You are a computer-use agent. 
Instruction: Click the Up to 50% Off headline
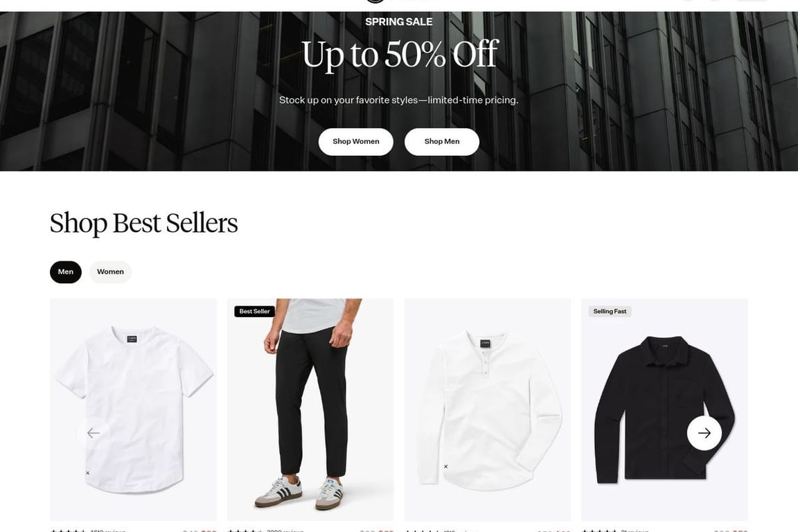pyautogui.click(x=400, y=55)
